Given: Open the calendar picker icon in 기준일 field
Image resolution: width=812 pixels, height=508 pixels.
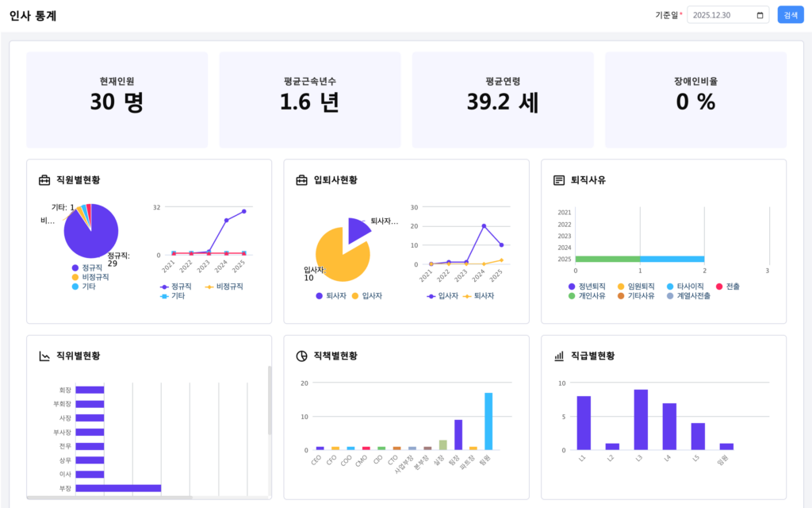Looking at the screenshot, I should 760,15.
